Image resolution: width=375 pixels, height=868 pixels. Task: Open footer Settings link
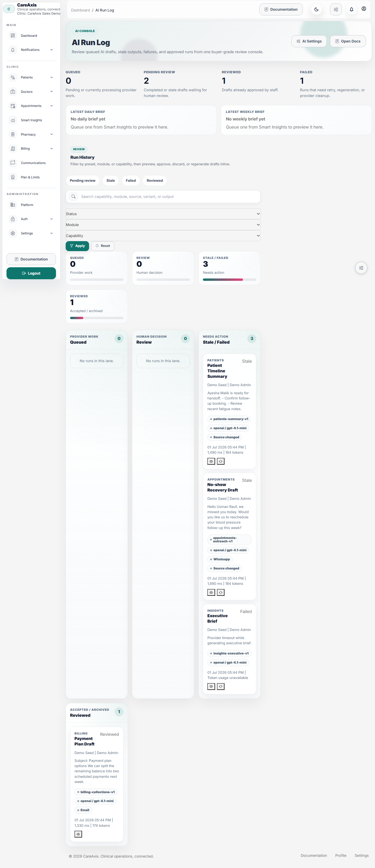[x=361, y=855]
